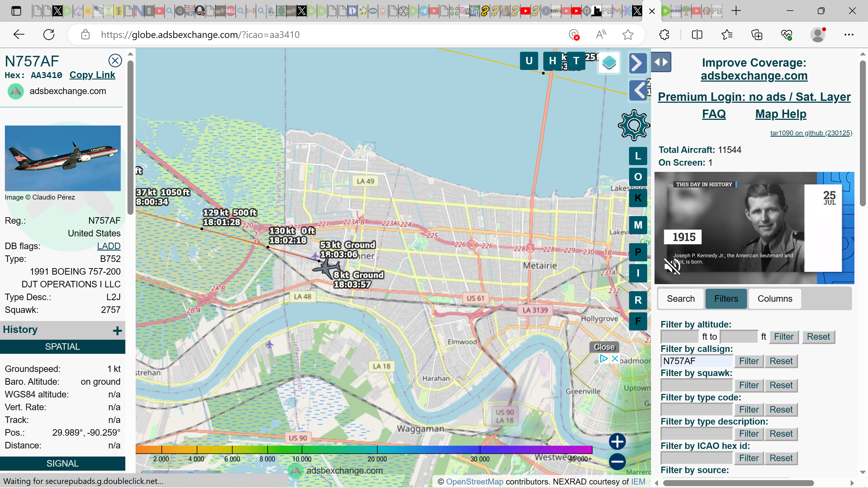This screenshot has height=488, width=868.
Task: Open browser extensions puzzle icon
Action: pyautogui.click(x=665, y=34)
